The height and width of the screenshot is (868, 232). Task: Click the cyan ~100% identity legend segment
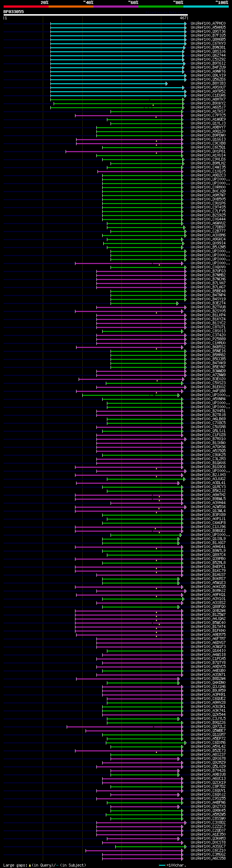click(x=206, y=7)
